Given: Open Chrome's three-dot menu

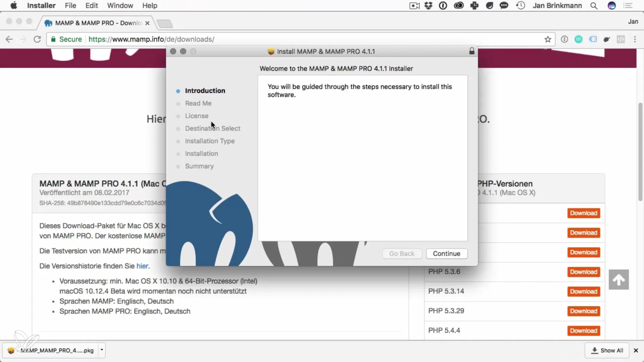Looking at the screenshot, I should click(635, 39).
